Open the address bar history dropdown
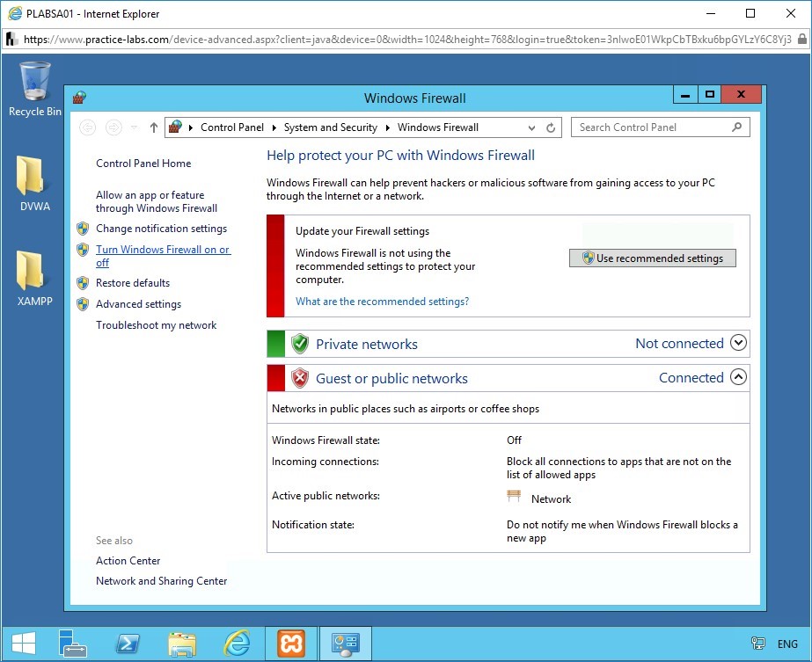Image resolution: width=812 pixels, height=662 pixels. [531, 127]
